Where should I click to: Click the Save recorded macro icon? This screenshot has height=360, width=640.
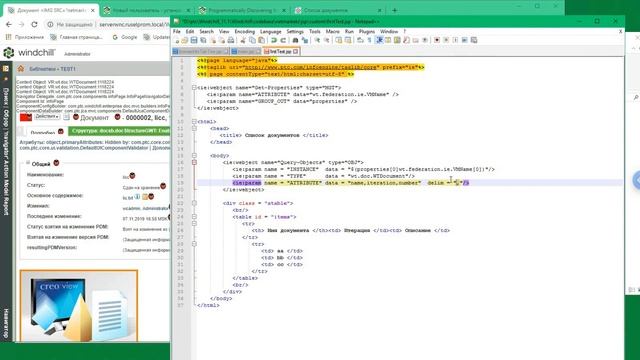click(x=473, y=40)
